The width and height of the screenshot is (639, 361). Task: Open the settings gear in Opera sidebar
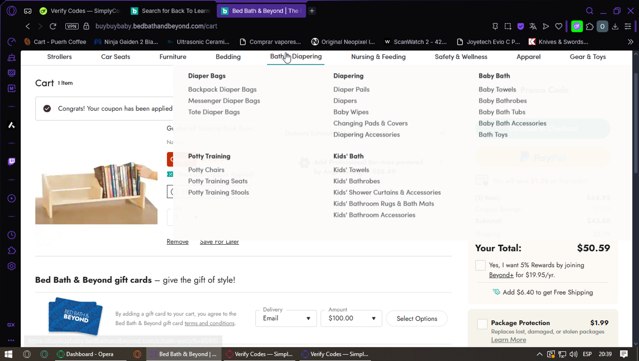[11, 266]
